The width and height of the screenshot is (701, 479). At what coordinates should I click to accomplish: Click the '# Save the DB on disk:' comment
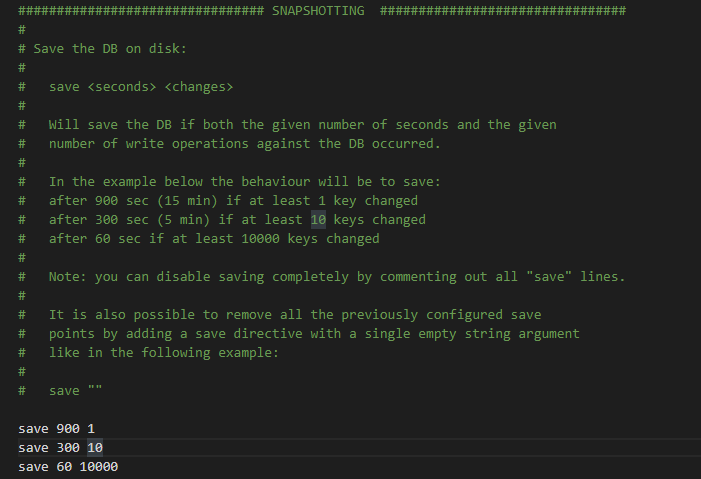coord(102,49)
